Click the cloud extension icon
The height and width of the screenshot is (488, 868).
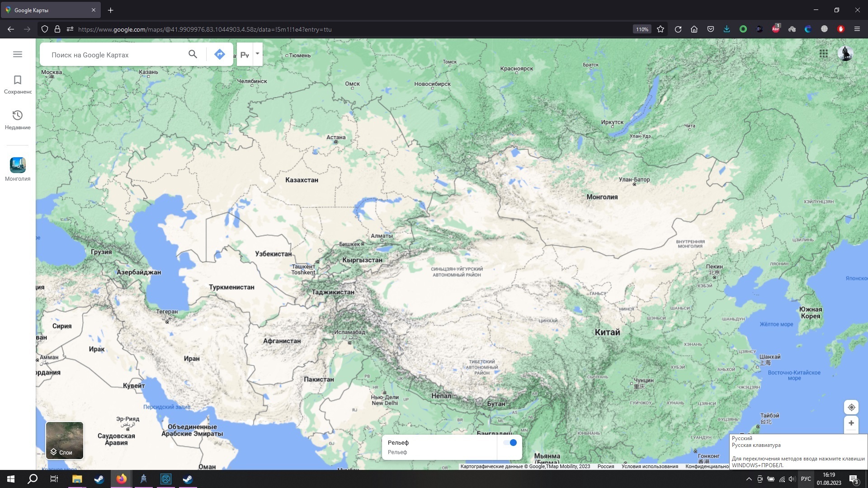[792, 29]
